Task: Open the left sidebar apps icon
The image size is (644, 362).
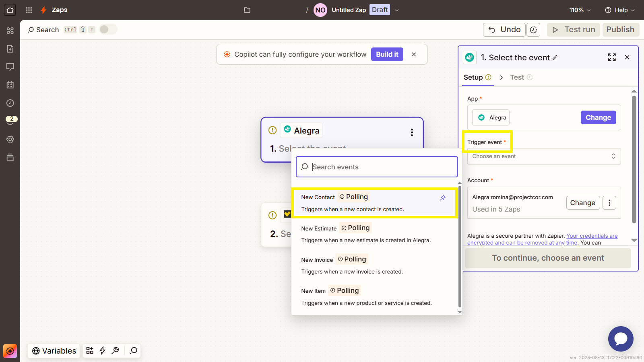Action: pyautogui.click(x=10, y=31)
